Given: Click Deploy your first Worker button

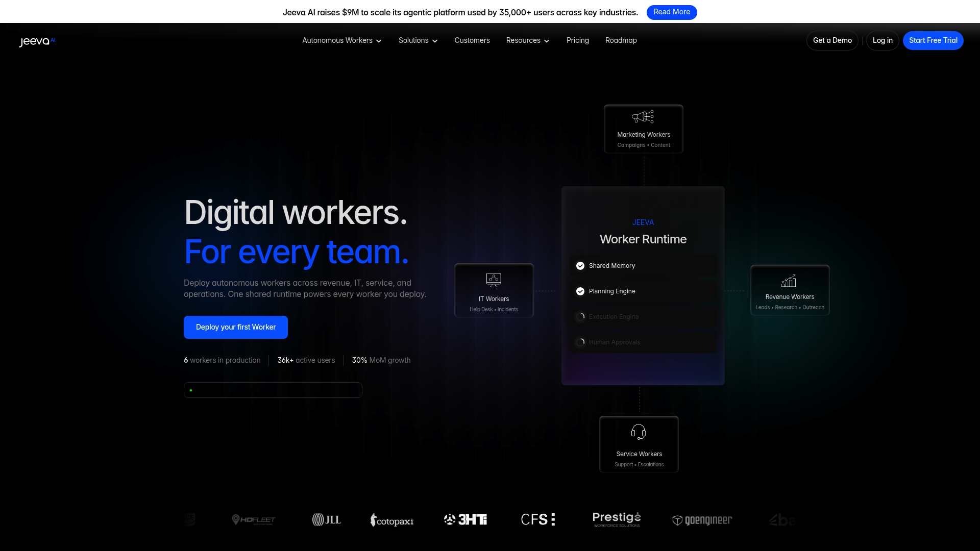Looking at the screenshot, I should 236,327.
